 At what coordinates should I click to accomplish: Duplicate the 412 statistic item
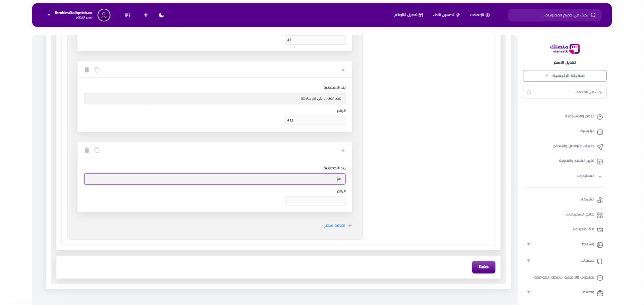tap(97, 70)
